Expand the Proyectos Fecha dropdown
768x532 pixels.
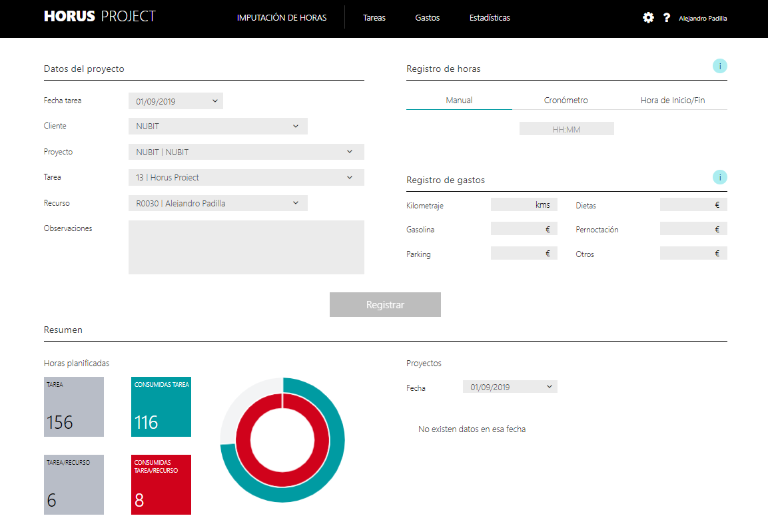point(510,387)
